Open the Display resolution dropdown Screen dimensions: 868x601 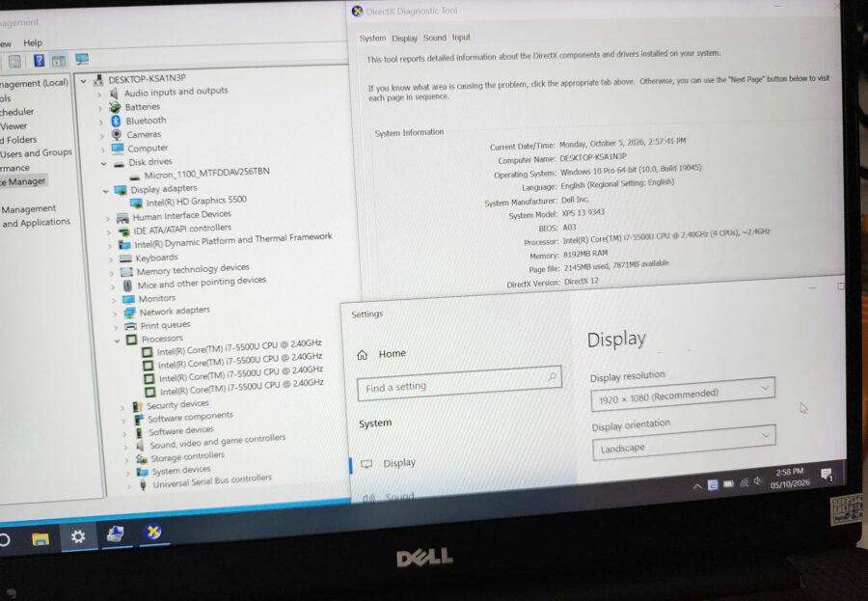[x=683, y=395]
